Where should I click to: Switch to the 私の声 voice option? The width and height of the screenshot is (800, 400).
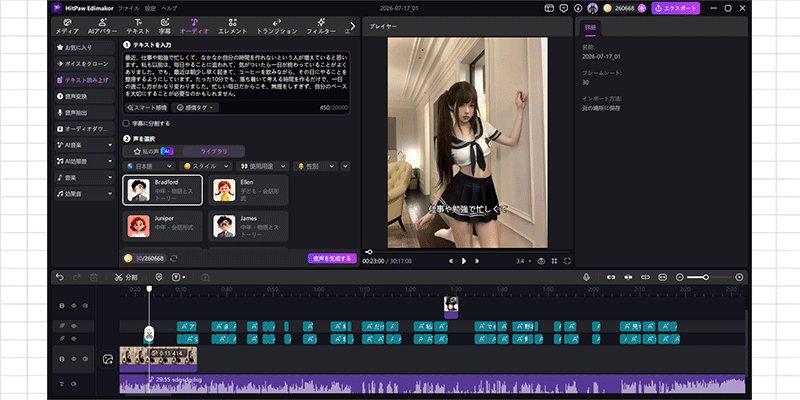(x=153, y=152)
